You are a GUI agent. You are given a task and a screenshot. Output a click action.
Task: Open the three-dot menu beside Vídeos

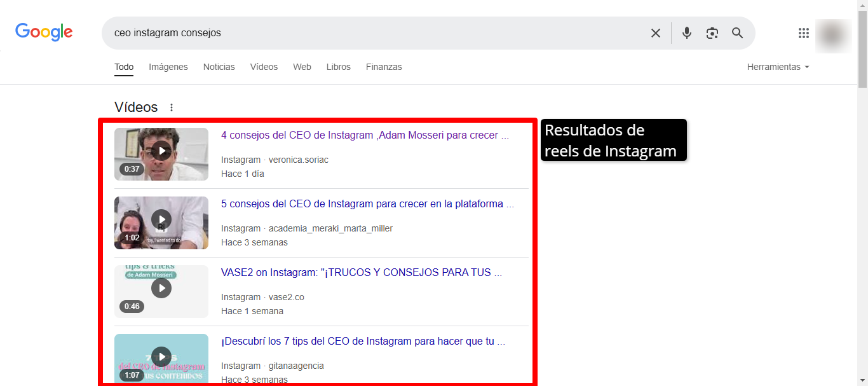coord(171,107)
